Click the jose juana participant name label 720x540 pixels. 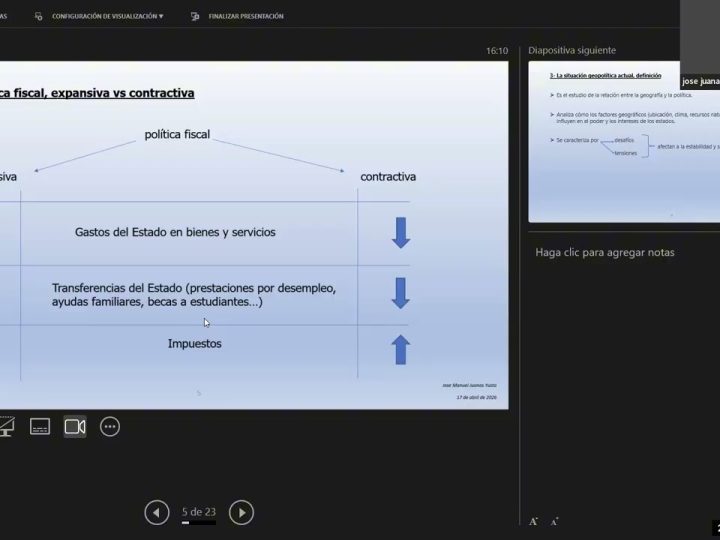(x=700, y=81)
